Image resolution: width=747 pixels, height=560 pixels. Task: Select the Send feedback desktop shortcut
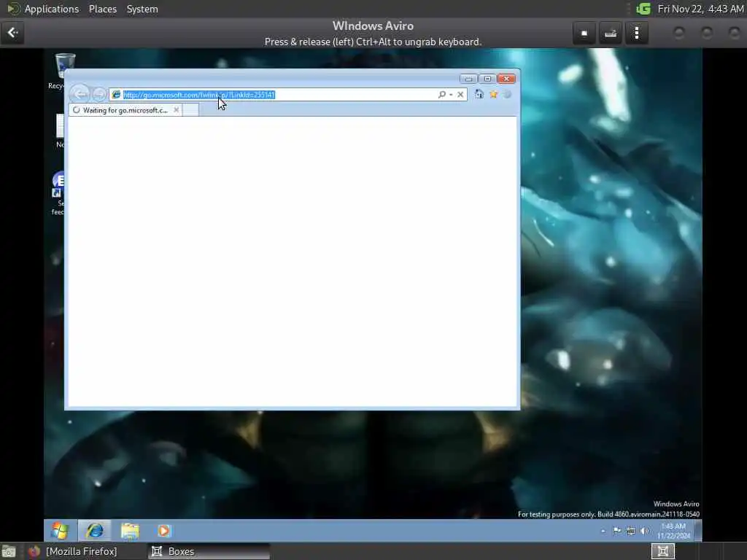click(x=58, y=192)
